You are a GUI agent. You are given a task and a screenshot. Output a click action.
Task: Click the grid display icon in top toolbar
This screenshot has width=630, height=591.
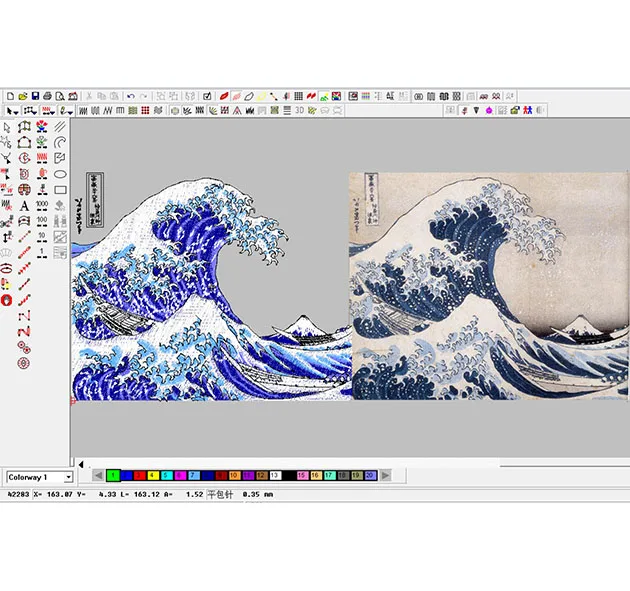click(298, 96)
